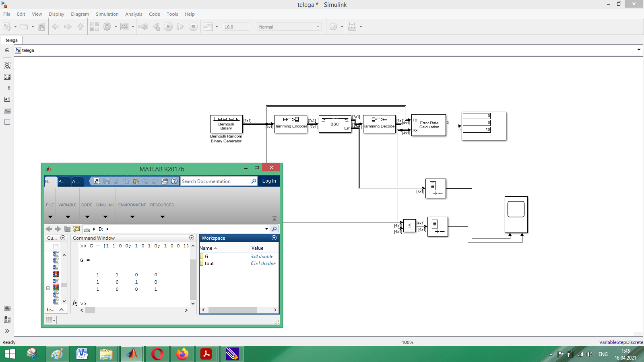Click the Simulation Data Inspector icon
The image size is (644, 362).
coord(208,27)
